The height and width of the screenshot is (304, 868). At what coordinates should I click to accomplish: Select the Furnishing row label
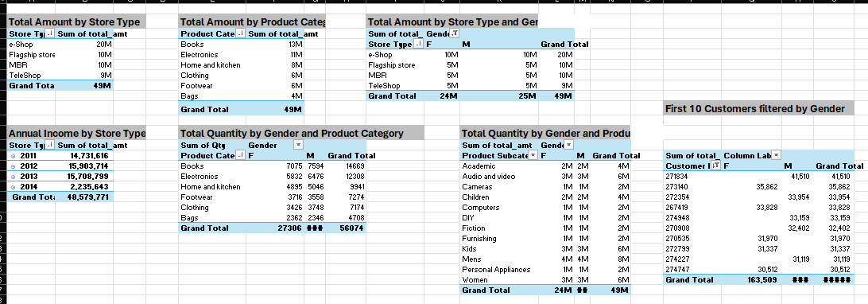pos(498,239)
